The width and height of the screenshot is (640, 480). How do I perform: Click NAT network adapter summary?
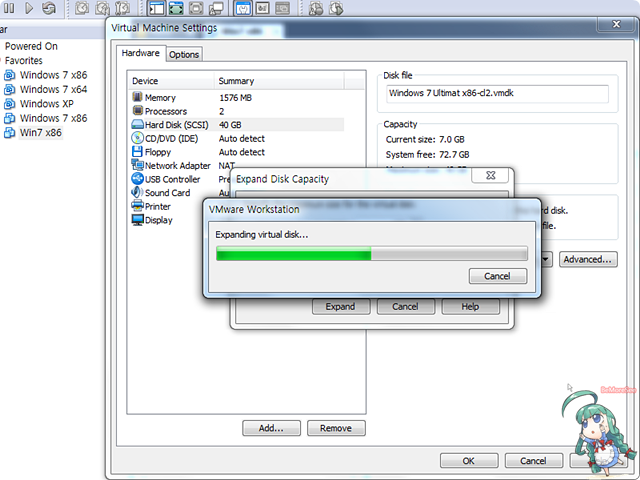coord(227,165)
